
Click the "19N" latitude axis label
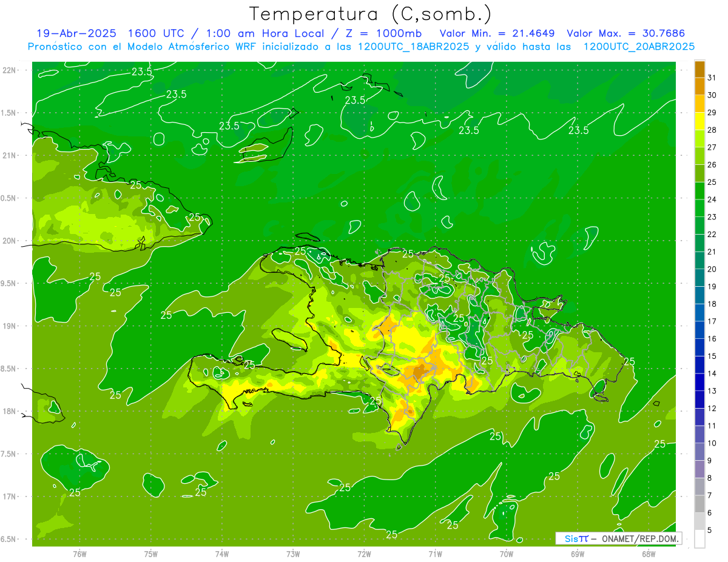[x=9, y=326]
